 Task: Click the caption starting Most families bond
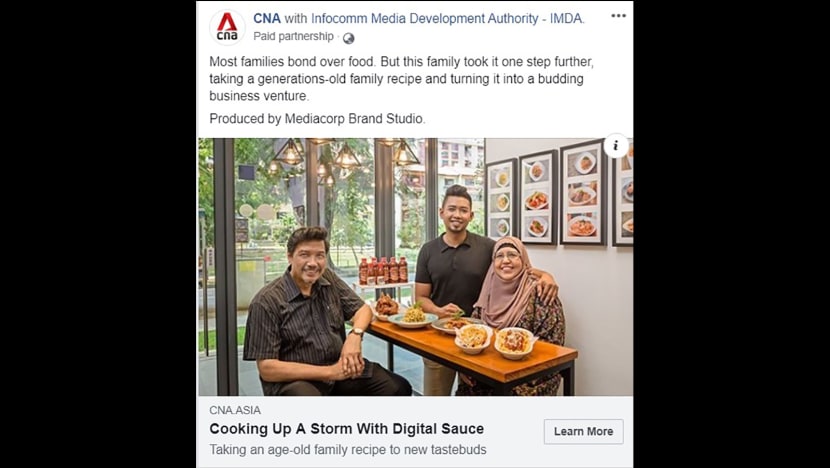tap(401, 79)
